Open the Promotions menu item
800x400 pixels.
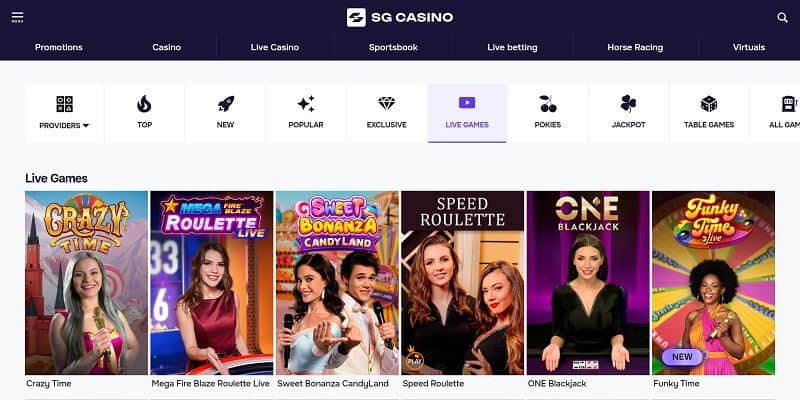pos(59,47)
